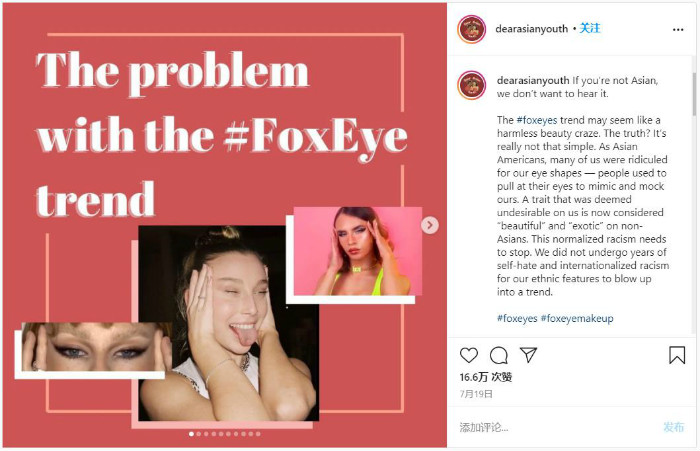Save post with bookmark icon
Screen dimensions: 700x451
coord(677,355)
